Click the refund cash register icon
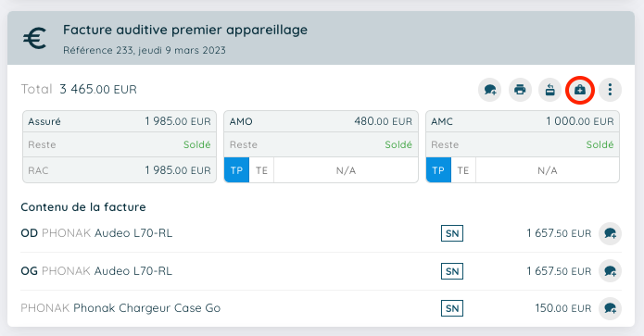 pyautogui.click(x=549, y=90)
